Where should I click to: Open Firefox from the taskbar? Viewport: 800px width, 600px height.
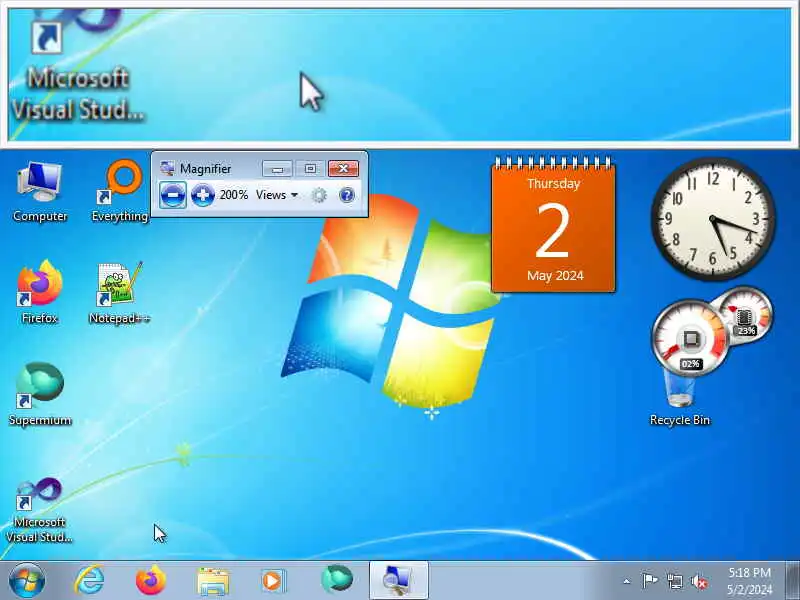coord(151,580)
